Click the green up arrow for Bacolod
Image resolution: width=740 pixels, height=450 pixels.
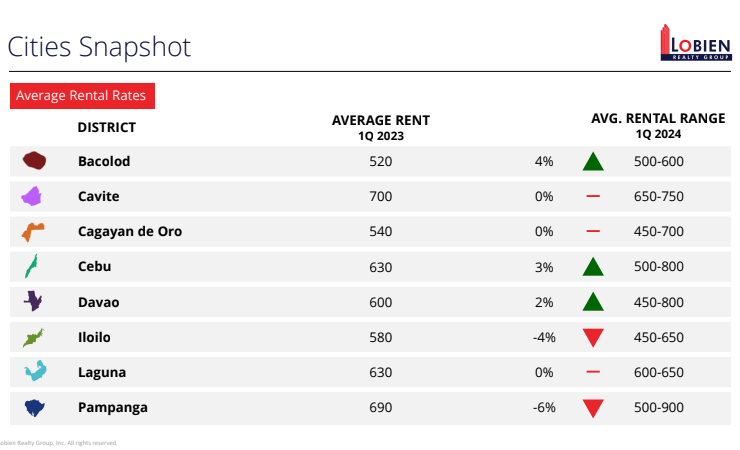click(x=593, y=161)
